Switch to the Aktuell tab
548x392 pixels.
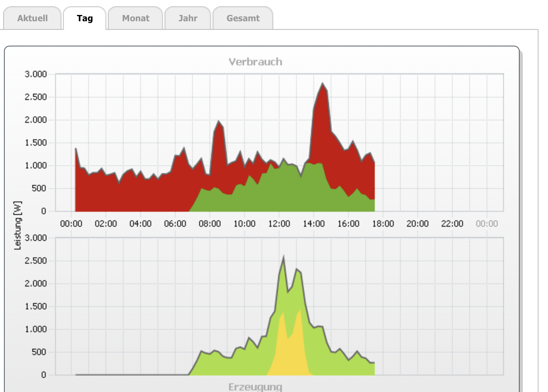32,18
